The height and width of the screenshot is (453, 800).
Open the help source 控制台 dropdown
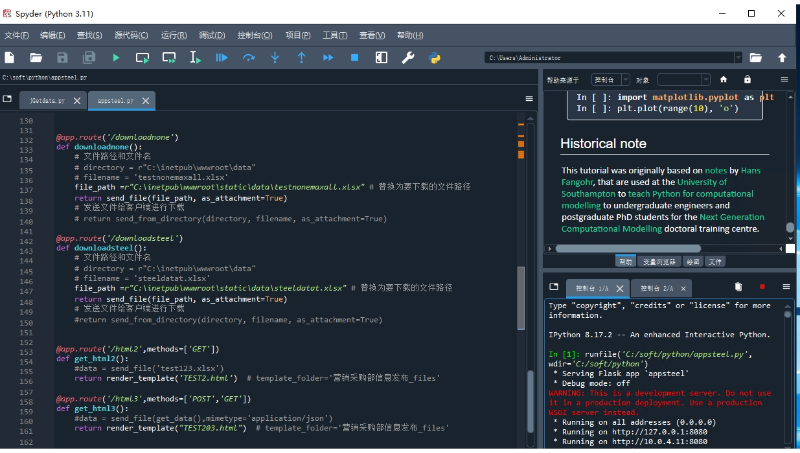pos(611,80)
